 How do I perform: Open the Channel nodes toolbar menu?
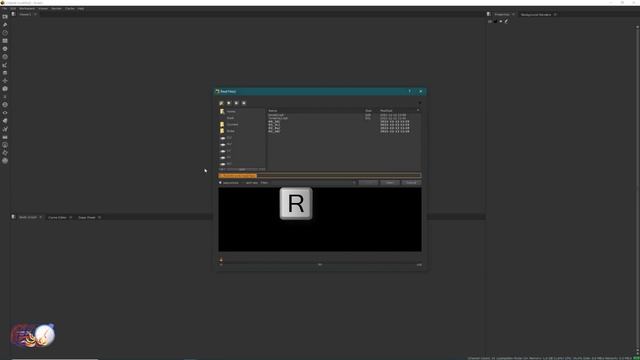coord(5,41)
